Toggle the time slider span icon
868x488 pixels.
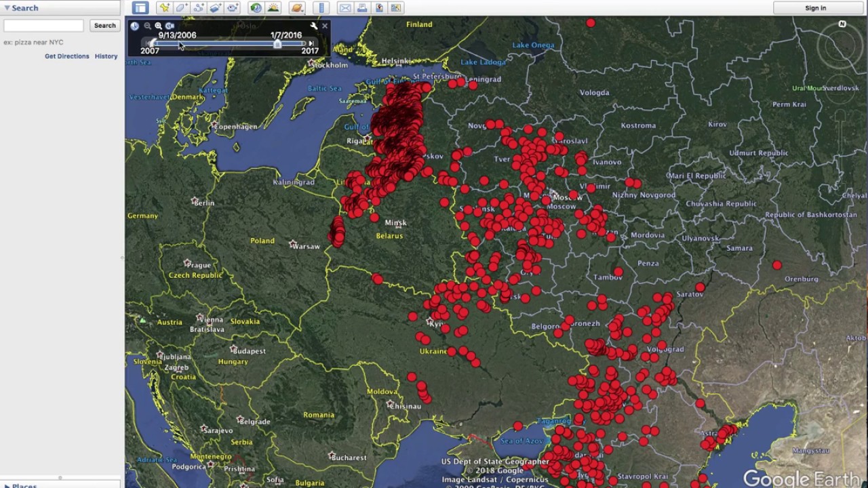[170, 26]
